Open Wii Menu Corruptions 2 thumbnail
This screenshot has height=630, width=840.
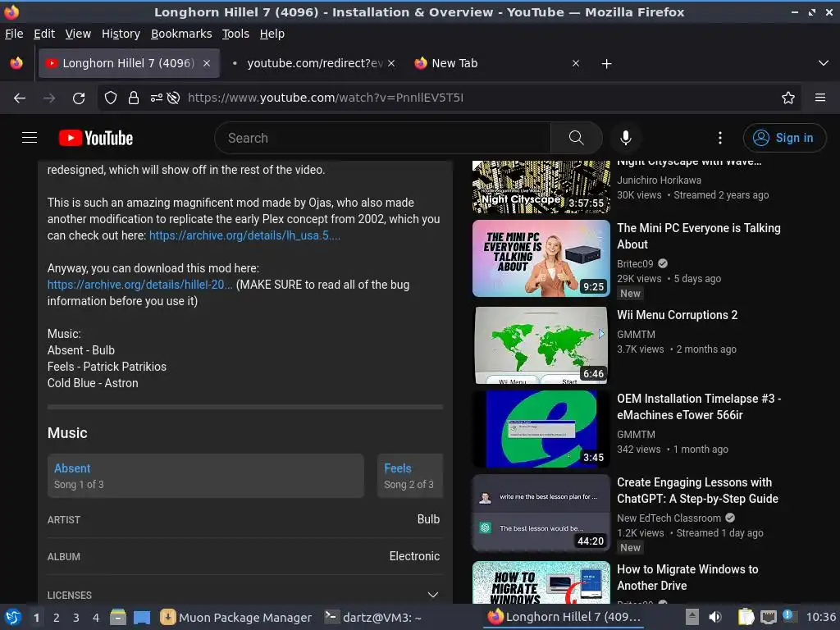tap(541, 345)
